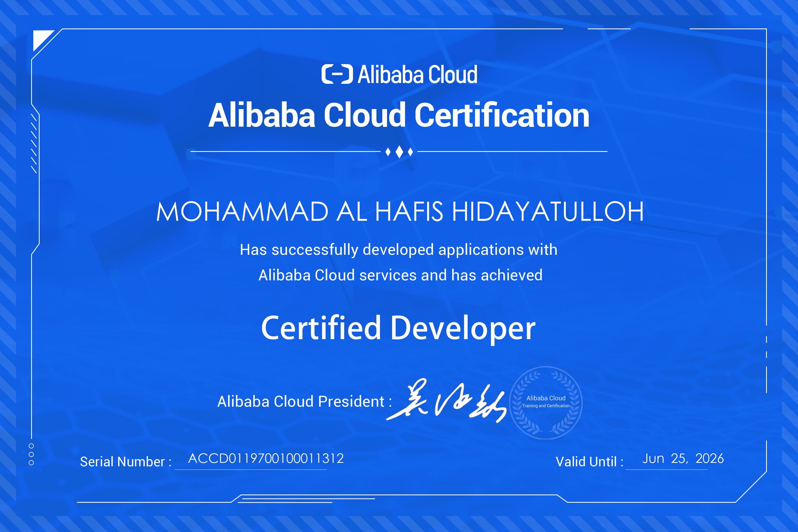Click the serial number ACCD01197001000011312
Viewport: 798px width, 532px height.
point(266,459)
